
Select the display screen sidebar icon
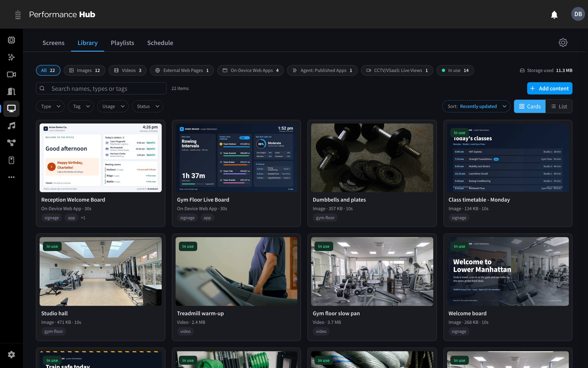coord(11,109)
